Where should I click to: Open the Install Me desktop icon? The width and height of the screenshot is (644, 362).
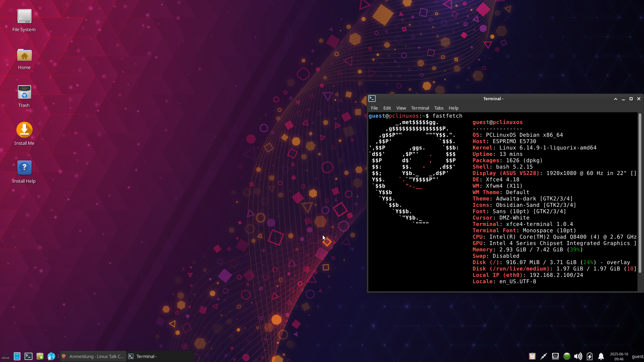[24, 130]
